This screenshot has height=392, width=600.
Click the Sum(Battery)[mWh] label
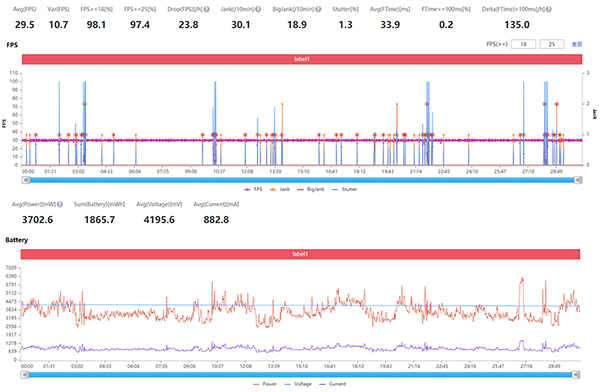(99, 204)
